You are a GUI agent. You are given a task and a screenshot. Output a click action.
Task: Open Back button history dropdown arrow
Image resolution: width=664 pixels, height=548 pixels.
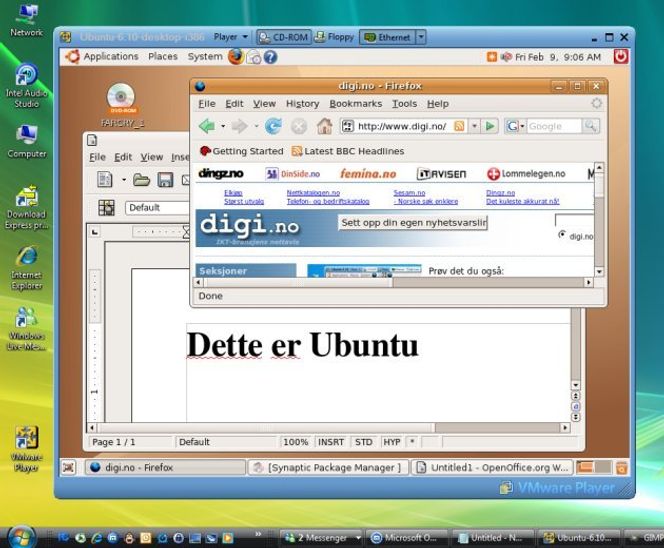click(223, 126)
